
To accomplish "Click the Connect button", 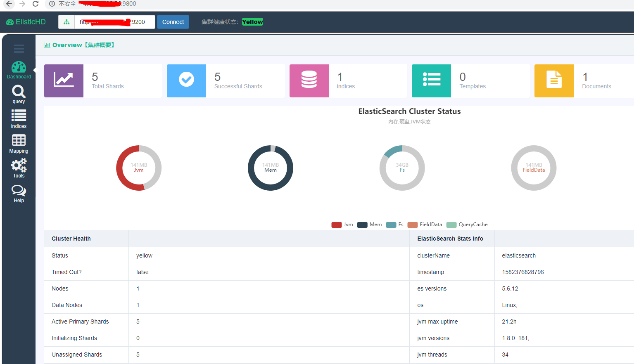I will [173, 22].
